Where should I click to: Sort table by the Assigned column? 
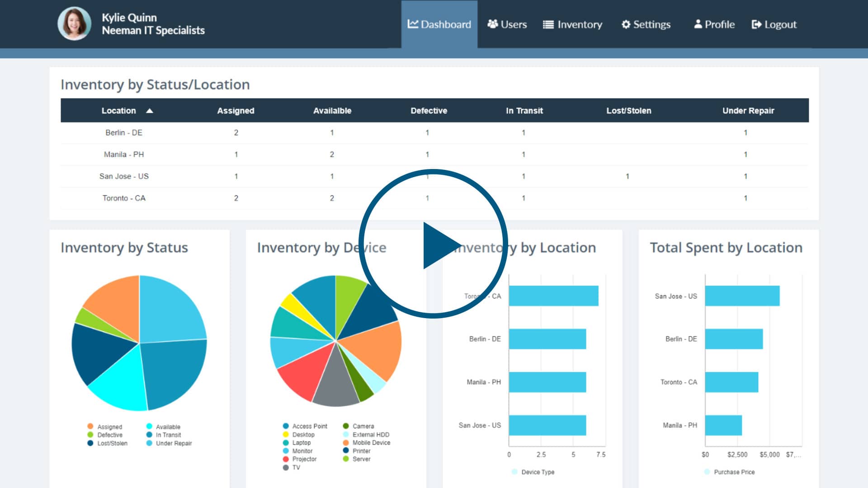(236, 111)
